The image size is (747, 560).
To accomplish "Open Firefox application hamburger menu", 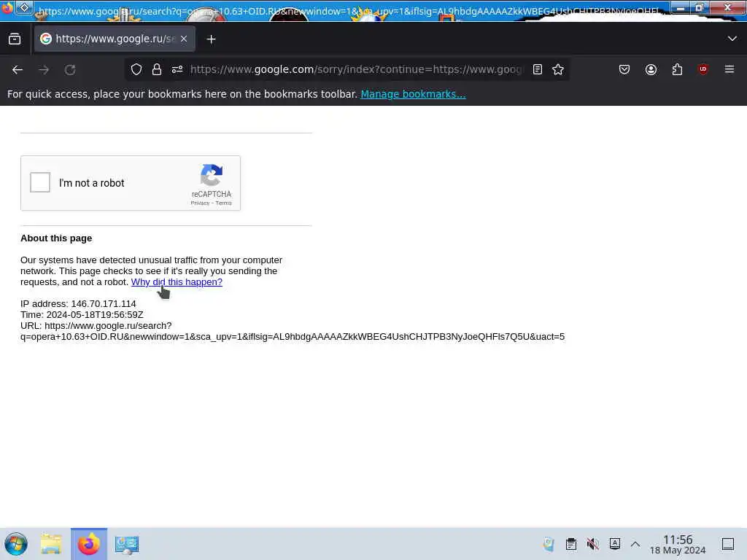I will click(x=729, y=69).
